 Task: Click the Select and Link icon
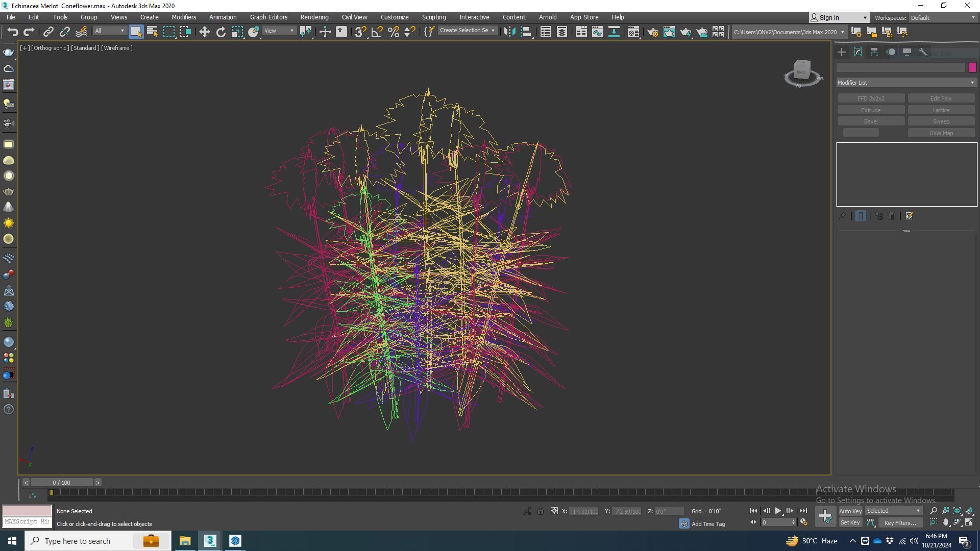tap(48, 32)
